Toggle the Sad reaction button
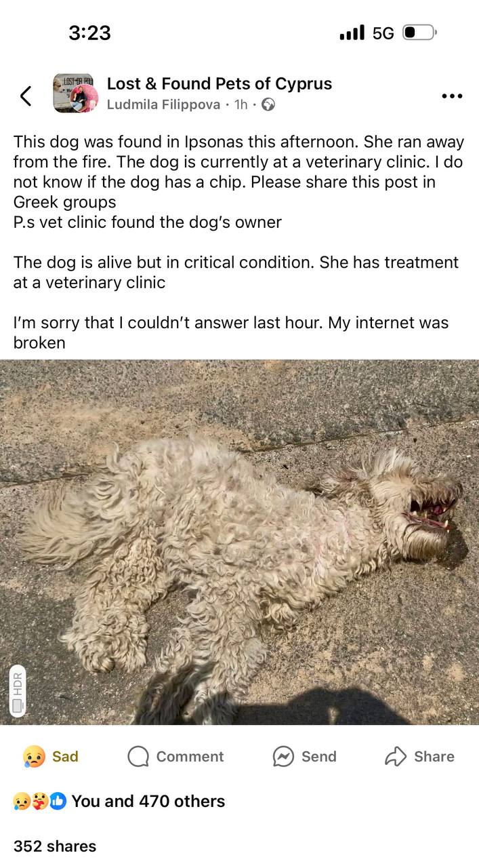Viewport: 479px width, 868px height. [x=51, y=756]
